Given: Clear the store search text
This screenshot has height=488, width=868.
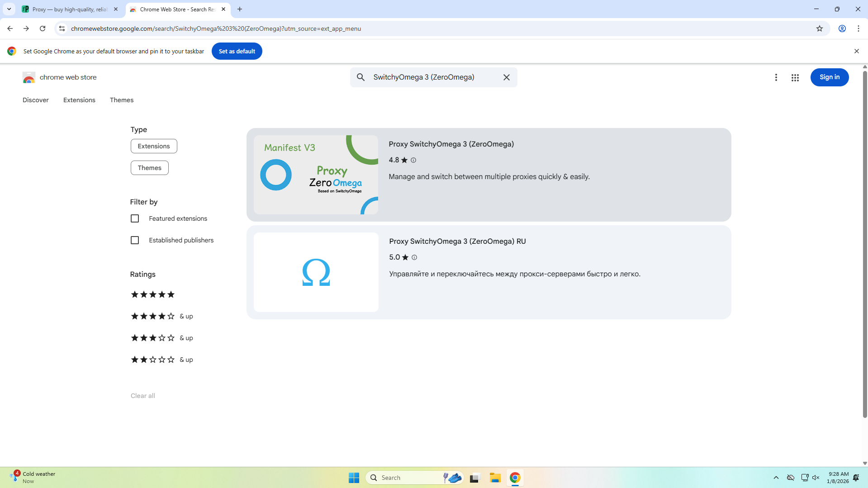Looking at the screenshot, I should tap(507, 77).
